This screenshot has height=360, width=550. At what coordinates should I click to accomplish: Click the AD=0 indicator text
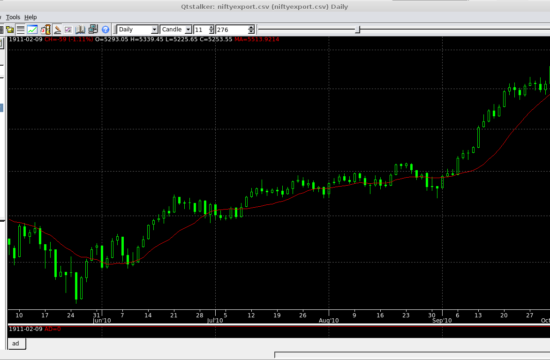pos(53,329)
